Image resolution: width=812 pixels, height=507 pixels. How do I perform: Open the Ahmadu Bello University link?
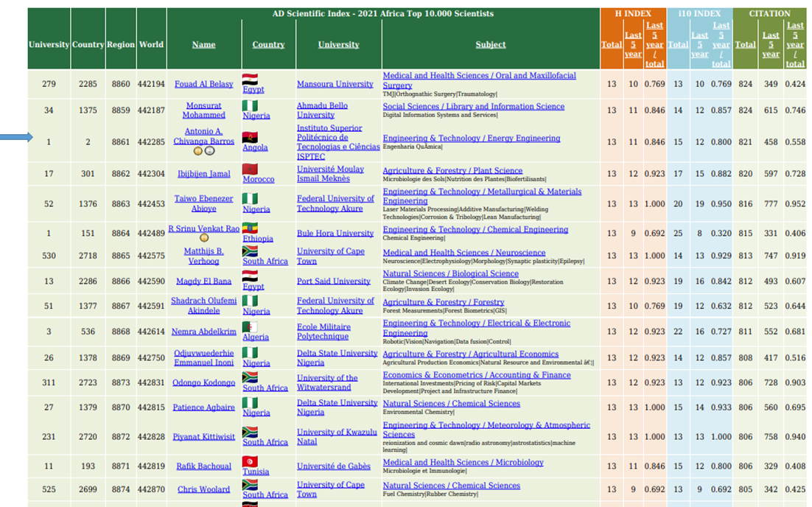click(322, 111)
